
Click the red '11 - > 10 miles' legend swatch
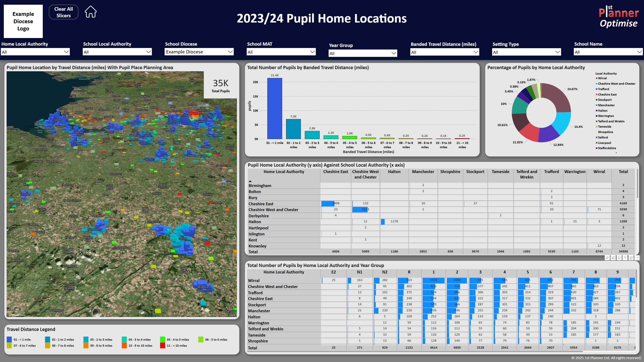(163, 345)
